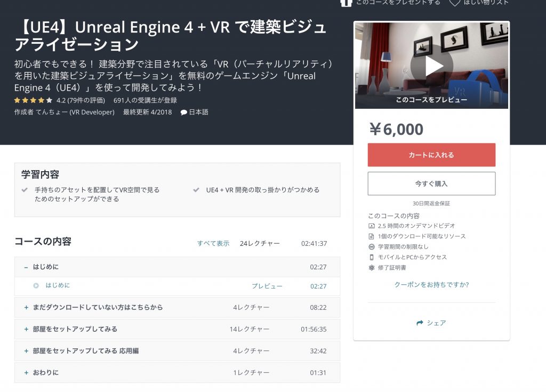This screenshot has width=546, height=392.
Task: Click the share arrow icon
Action: [x=420, y=323]
